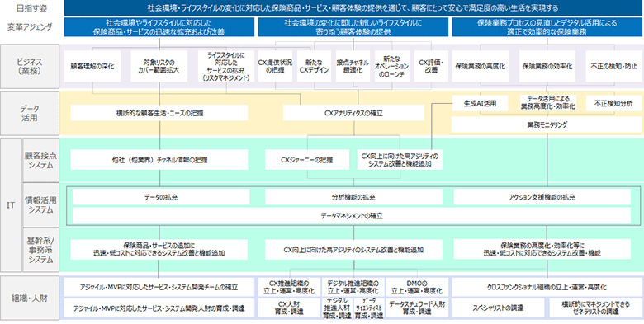Viewport: 644px width, 324px height.
Task: Click the 接点チャネル最適化 box
Action: [353, 66]
